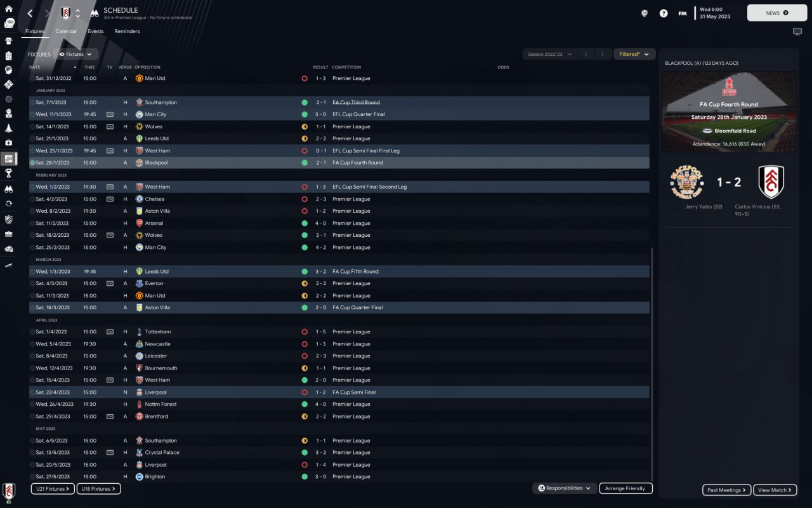This screenshot has height=508, width=812.
Task: Click the Bloomfield Road stadium image
Action: (729, 112)
